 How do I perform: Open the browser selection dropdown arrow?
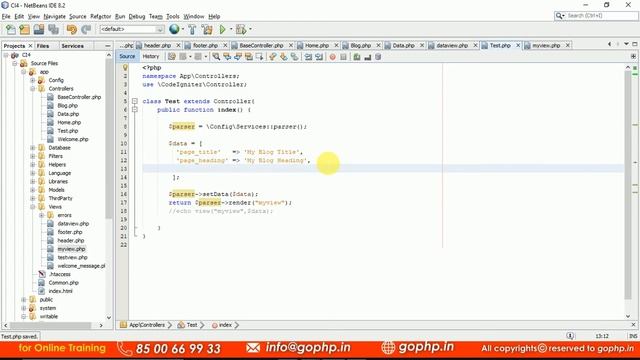(x=182, y=29)
